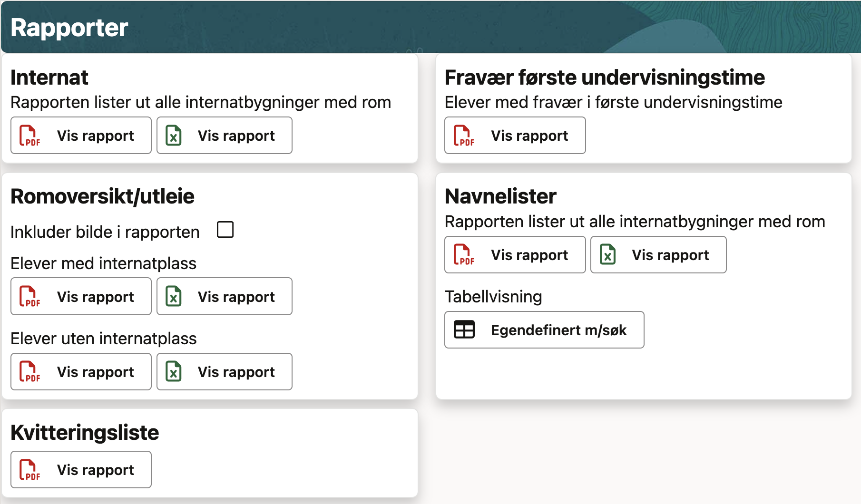The image size is (861, 504).
Task: Click PDF icon under Elever med internatplass
Action: 29,296
